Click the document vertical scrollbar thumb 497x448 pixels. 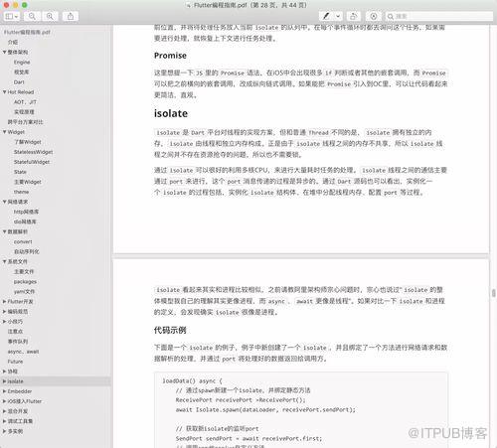pyautogui.click(x=493, y=293)
